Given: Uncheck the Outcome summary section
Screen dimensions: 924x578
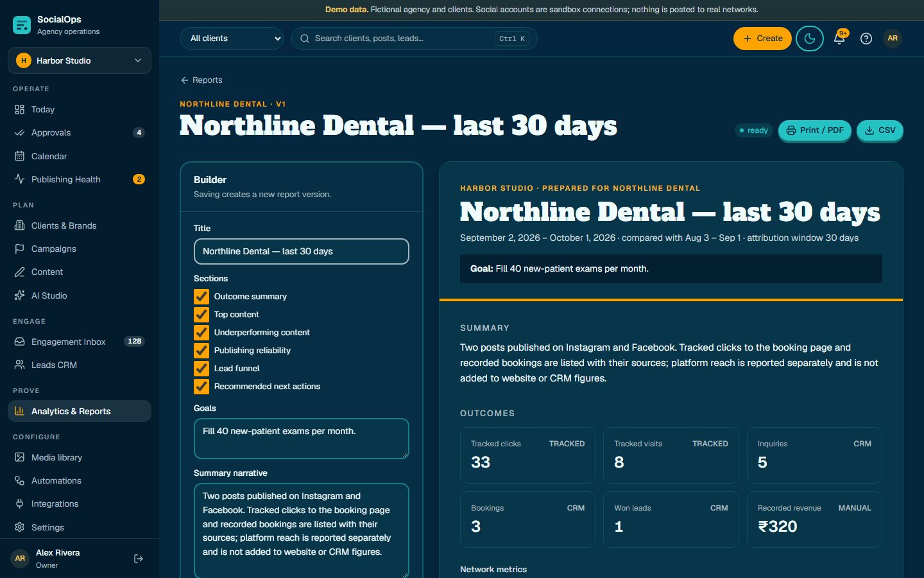Looking at the screenshot, I should click(201, 297).
